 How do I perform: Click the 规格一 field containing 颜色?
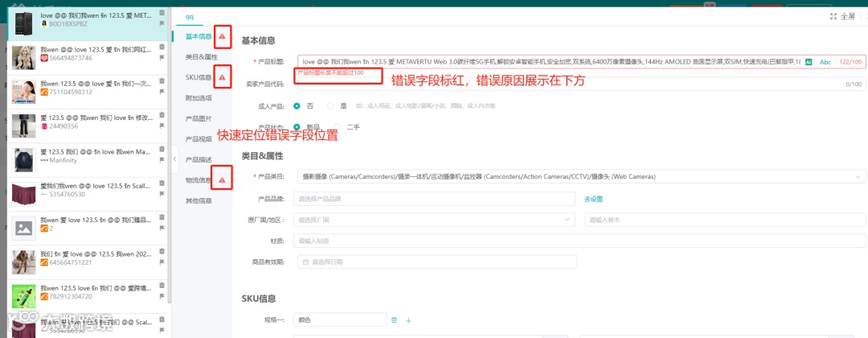pos(340,319)
